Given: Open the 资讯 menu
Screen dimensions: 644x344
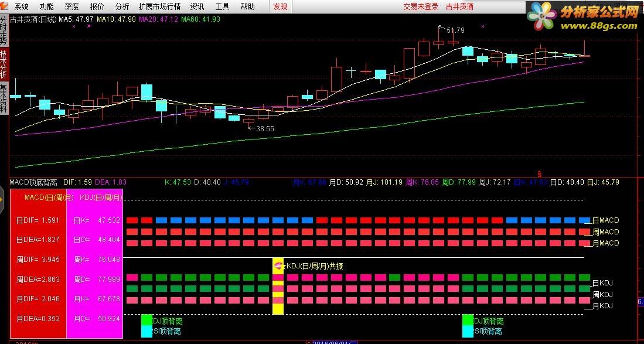Looking at the screenshot, I should tap(197, 6).
